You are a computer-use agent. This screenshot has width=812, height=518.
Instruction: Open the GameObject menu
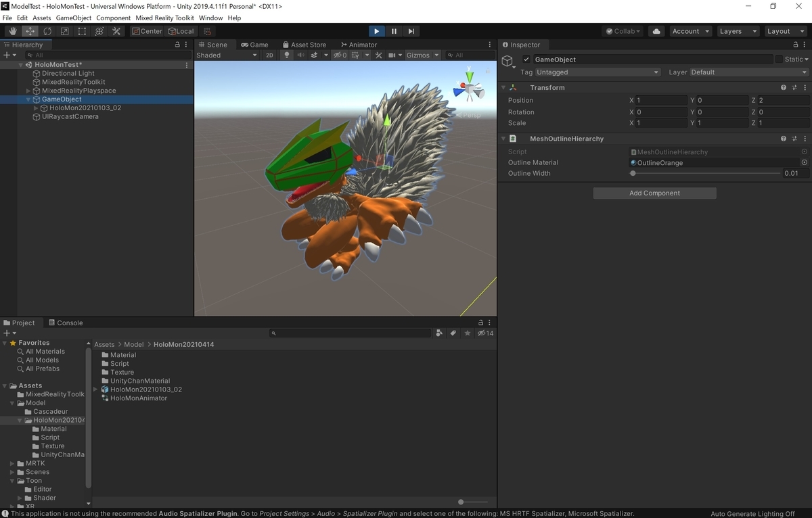(x=73, y=18)
